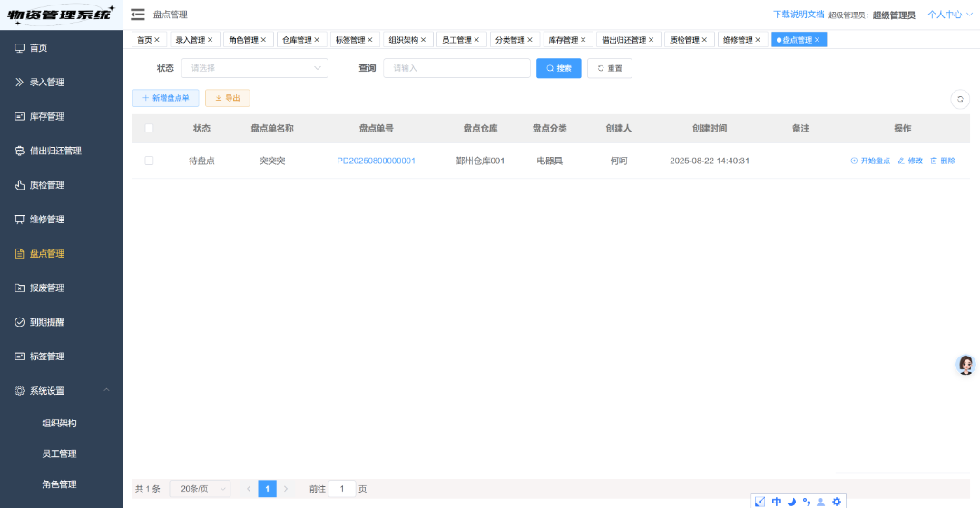Click the 查询 search input field
Image resolution: width=980 pixels, height=508 pixels.
[x=456, y=68]
